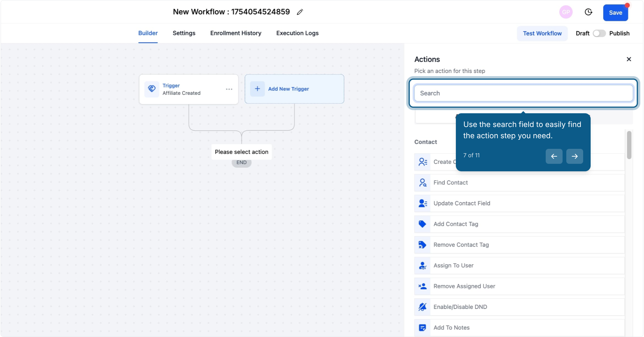644x337 pixels.
Task: Click the Draft label
Action: coord(583,33)
